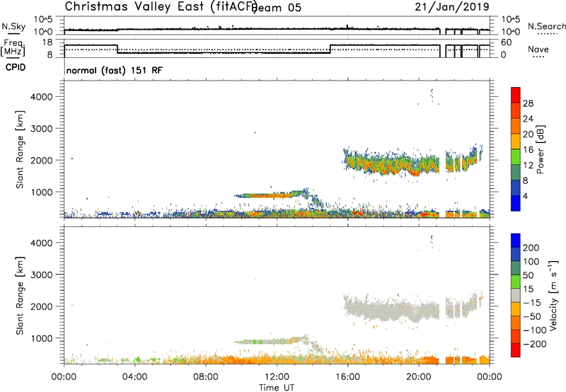566x392 pixels.
Task: Click the 28 label on Power colorbar
Action: (x=528, y=103)
